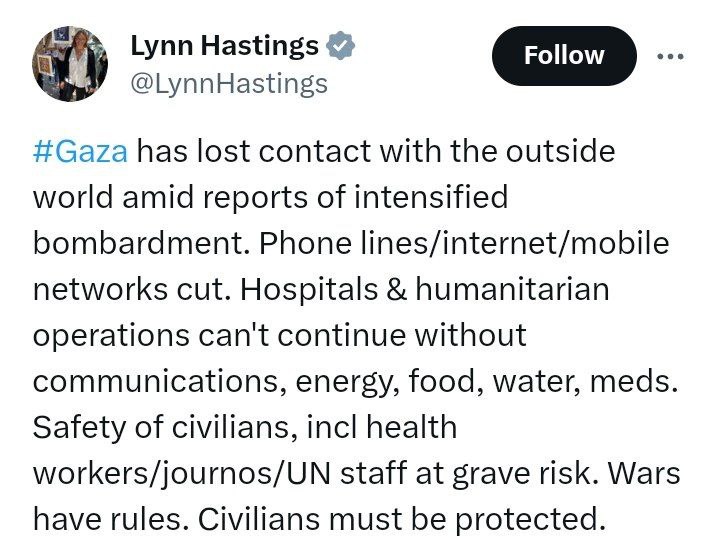
Task: Click the blue verified checkmark badge
Action: (x=340, y=45)
